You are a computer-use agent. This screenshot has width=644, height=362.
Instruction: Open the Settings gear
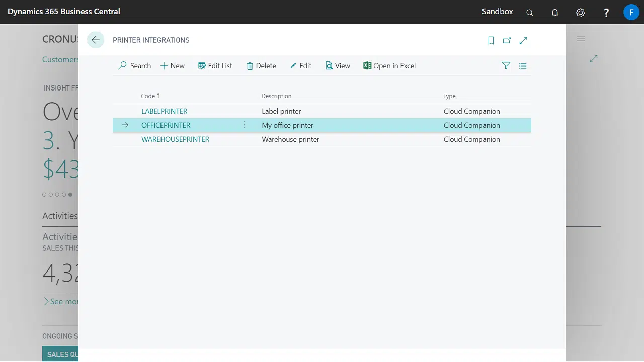point(581,12)
